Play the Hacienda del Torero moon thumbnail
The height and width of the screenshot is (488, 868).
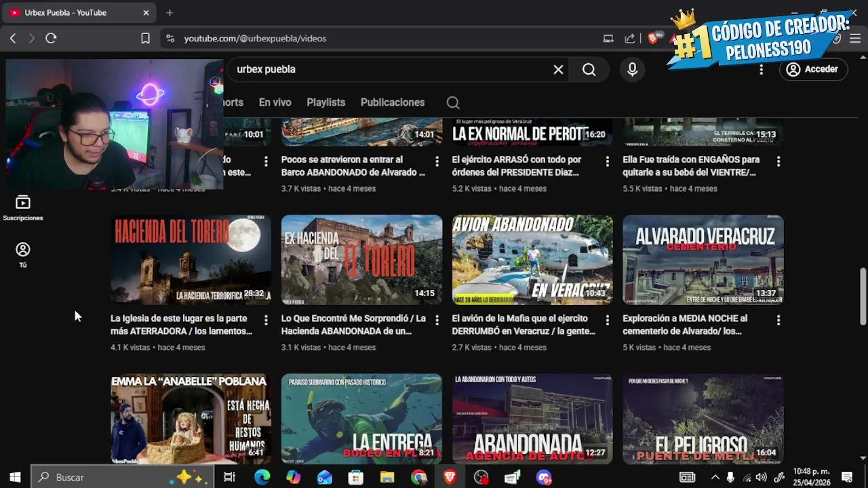point(191,260)
